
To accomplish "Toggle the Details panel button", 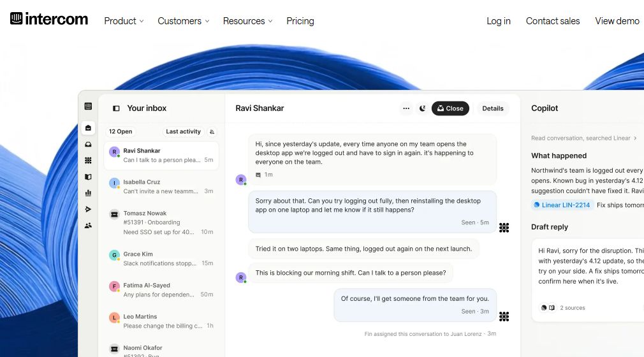I will (x=492, y=108).
